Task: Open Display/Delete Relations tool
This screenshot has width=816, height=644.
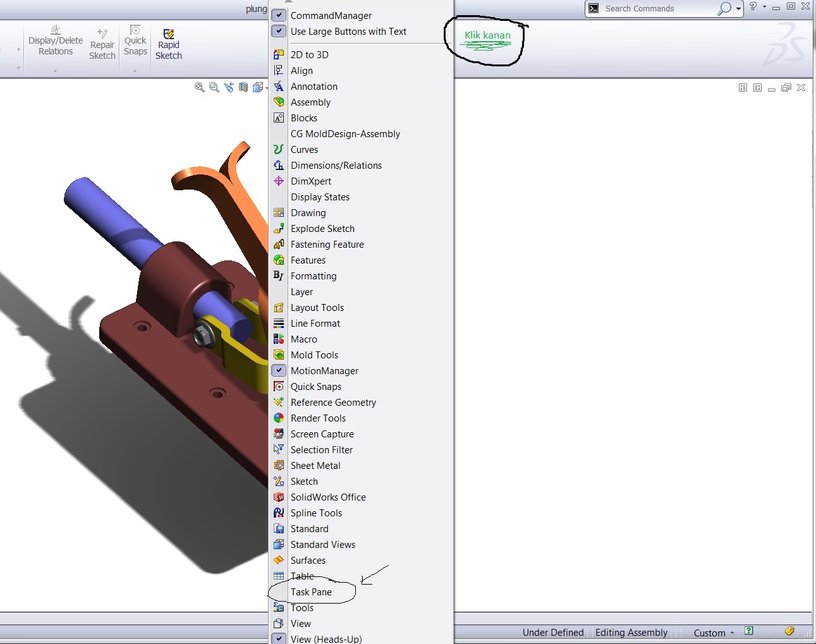Action: pyautogui.click(x=55, y=42)
